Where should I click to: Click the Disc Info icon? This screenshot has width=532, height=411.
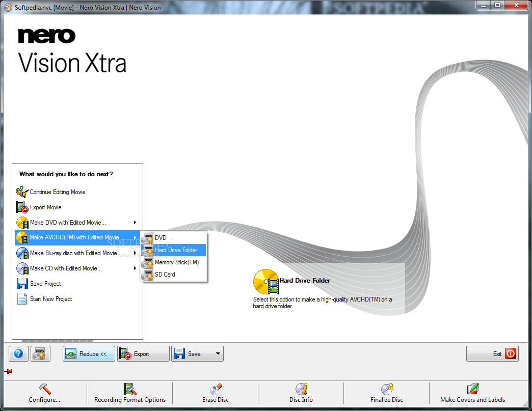point(301,389)
